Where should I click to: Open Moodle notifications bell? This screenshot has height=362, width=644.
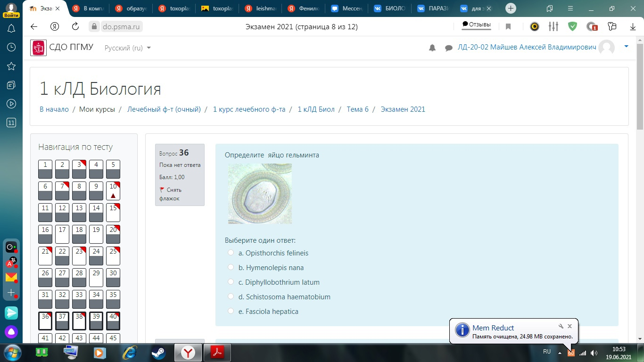[x=432, y=48]
